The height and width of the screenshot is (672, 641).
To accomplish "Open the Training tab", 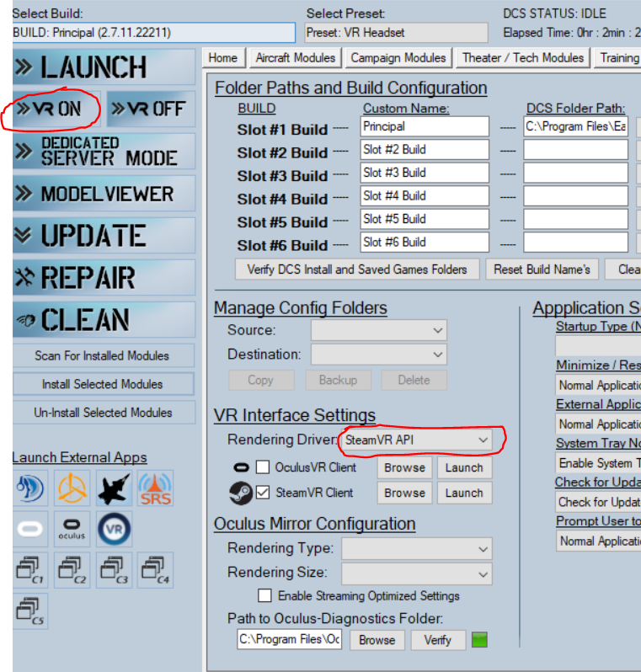I will click(618, 58).
